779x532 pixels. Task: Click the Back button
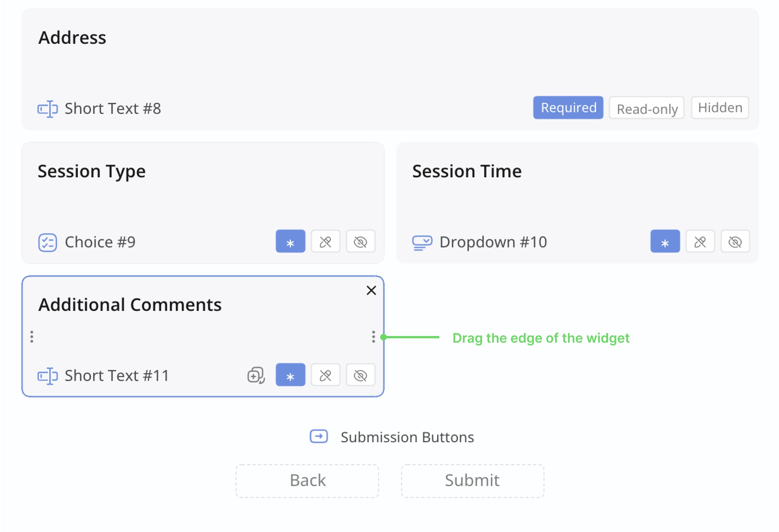308,481
